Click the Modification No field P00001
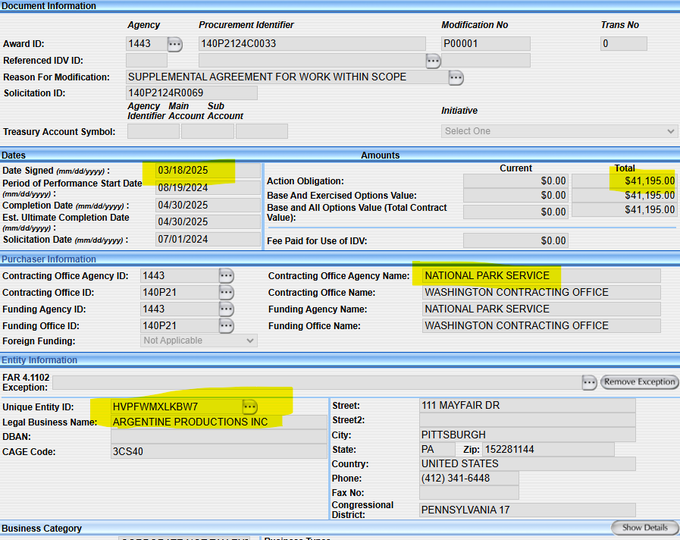Viewport: 680px width, 540px height. click(485, 44)
